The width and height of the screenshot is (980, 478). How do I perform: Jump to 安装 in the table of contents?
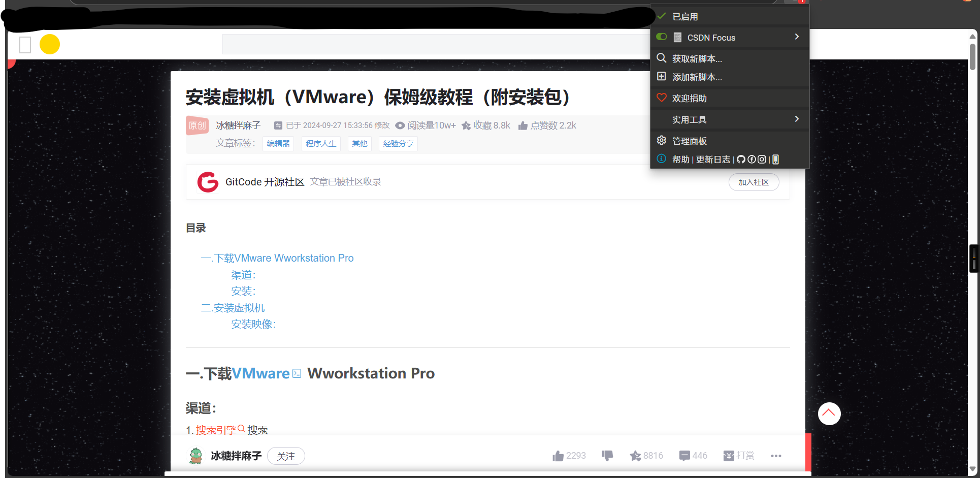(x=243, y=291)
